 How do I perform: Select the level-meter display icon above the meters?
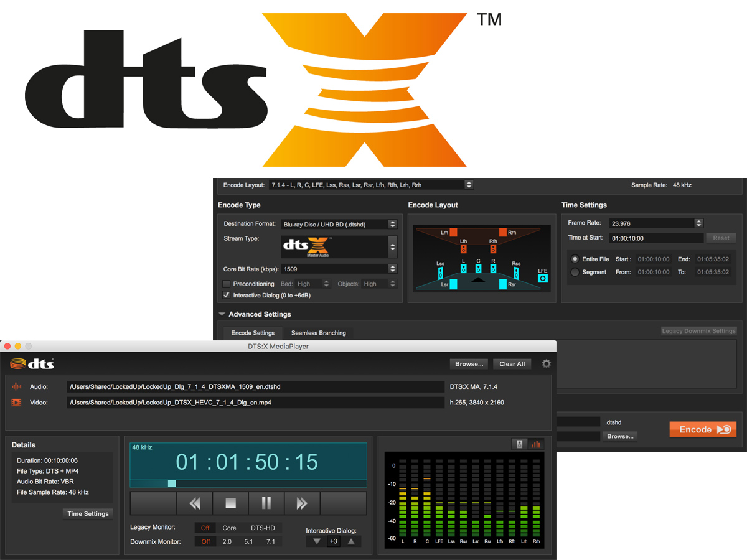pos(537,444)
